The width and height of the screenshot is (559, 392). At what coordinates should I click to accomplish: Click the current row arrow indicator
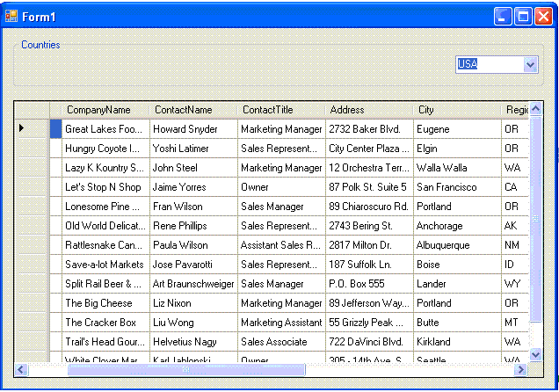click(22, 128)
